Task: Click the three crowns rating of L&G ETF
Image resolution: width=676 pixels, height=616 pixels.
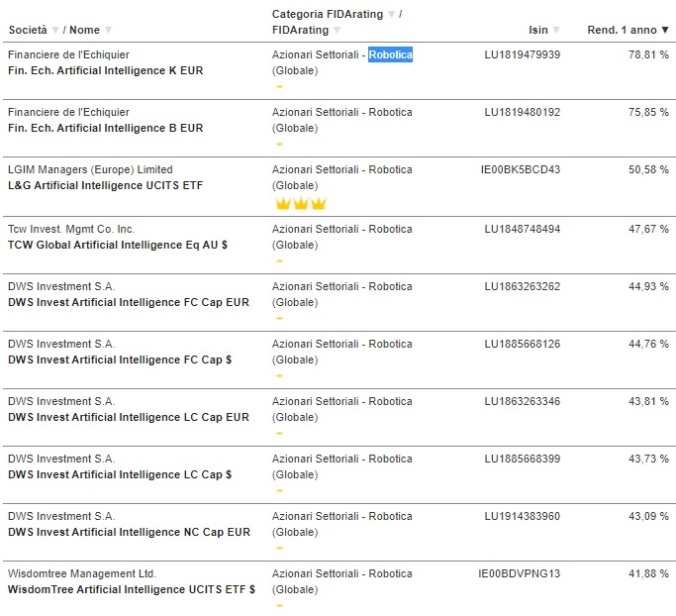Action: [301, 203]
